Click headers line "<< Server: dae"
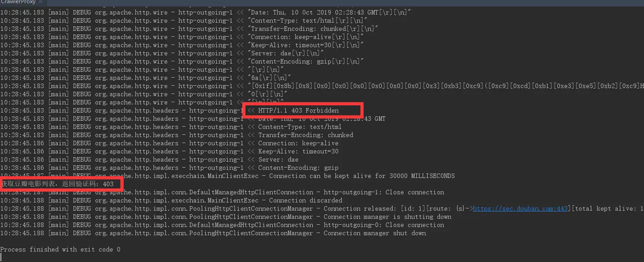The width and height of the screenshot is (644, 262). (149, 159)
